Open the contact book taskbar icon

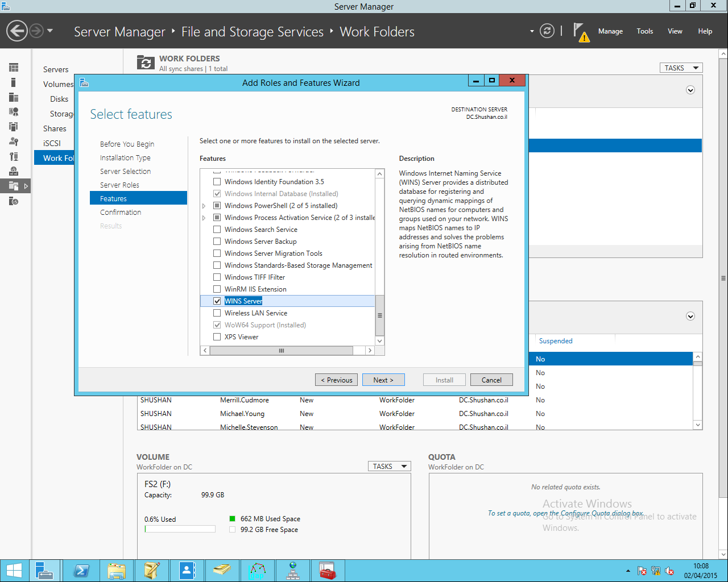187,571
